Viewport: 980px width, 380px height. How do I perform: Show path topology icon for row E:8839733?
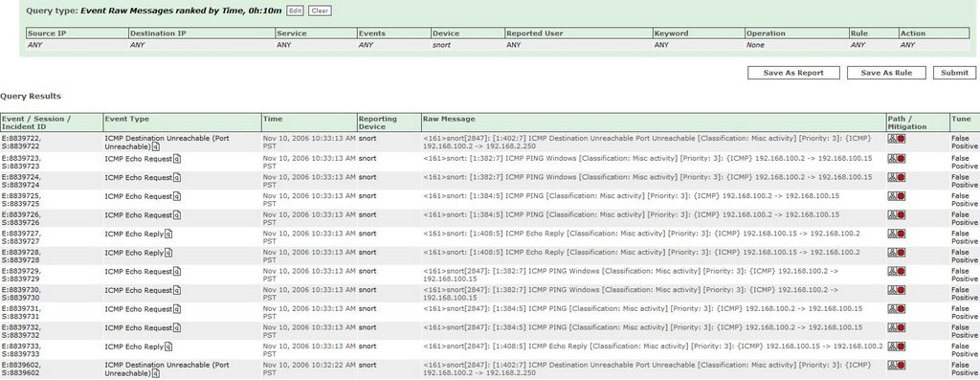[892, 346]
